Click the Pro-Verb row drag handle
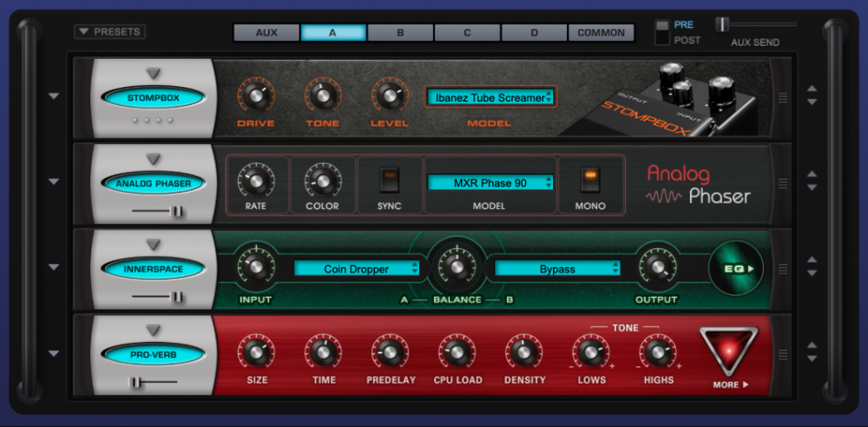 tap(783, 354)
